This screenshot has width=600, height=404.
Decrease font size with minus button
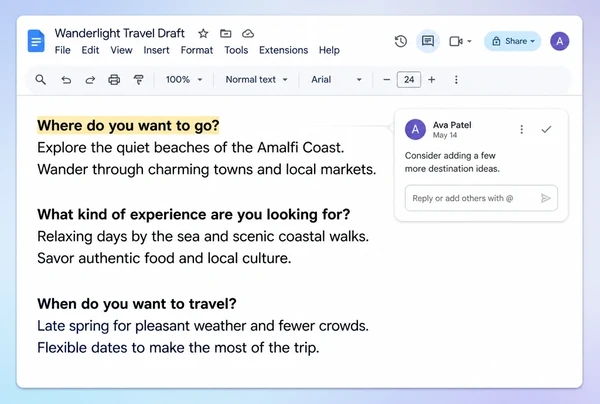point(386,80)
